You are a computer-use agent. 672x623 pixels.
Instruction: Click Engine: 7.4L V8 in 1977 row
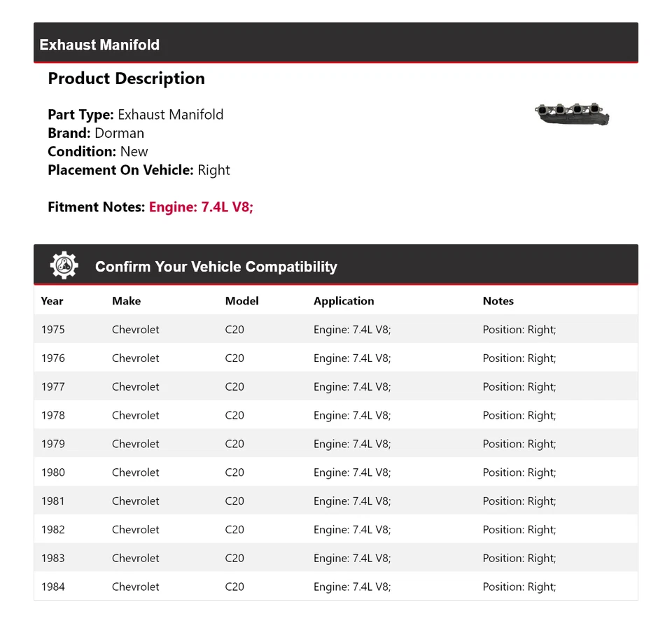352,386
